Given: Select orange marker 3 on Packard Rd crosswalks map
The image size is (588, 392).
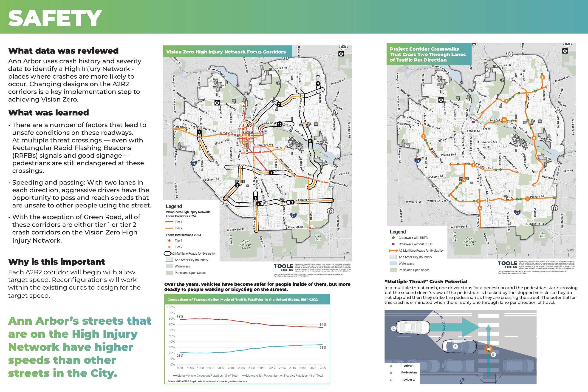Looking at the screenshot, I should tap(527, 199).
